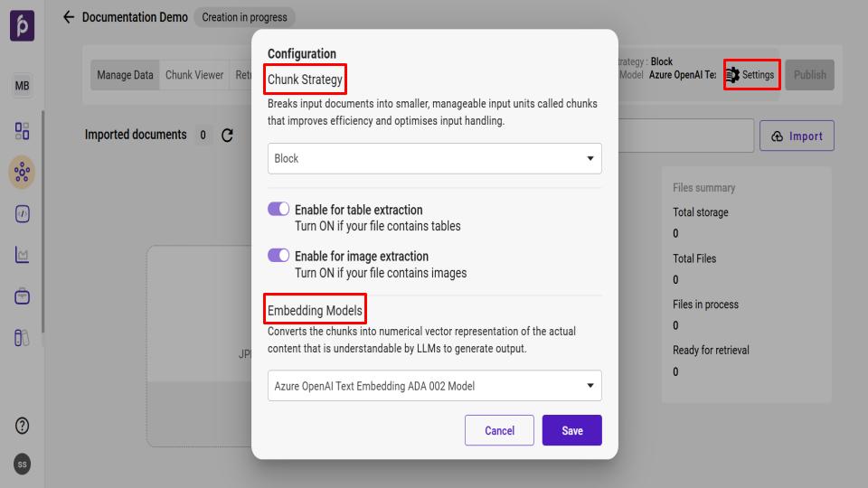868x488 pixels.
Task: Expand the Chunk Strategy Block dropdown
Action: pyautogui.click(x=435, y=158)
